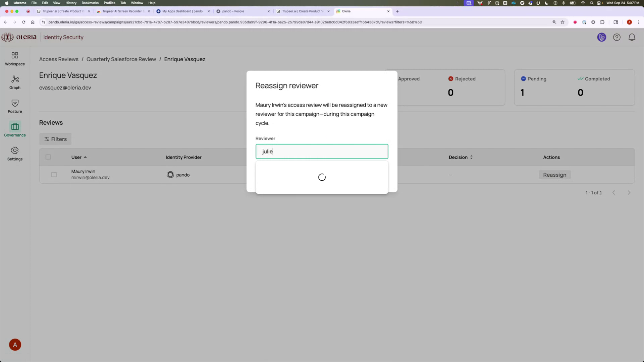Screen dimensions: 644x362
Task: Click the Reassign button for Maury Irwin
Action: (x=554, y=175)
